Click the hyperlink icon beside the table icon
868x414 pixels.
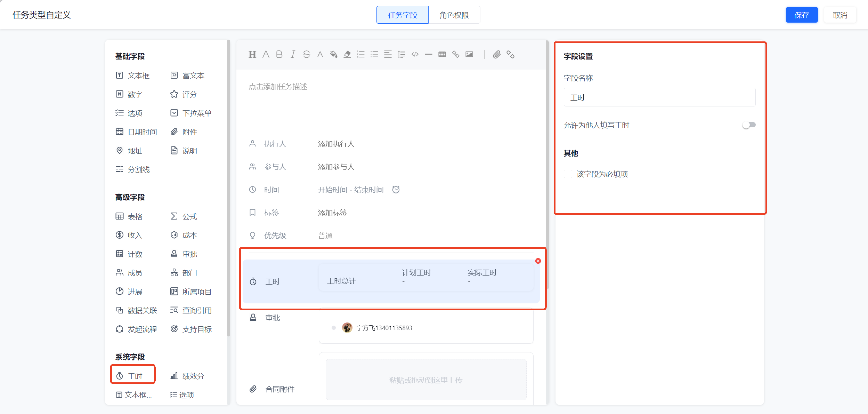click(x=456, y=54)
